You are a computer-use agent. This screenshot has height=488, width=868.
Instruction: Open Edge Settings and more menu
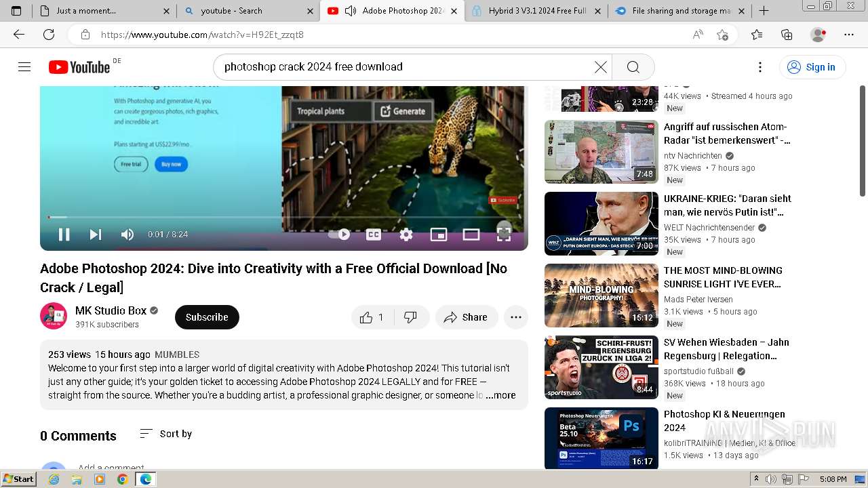point(849,35)
